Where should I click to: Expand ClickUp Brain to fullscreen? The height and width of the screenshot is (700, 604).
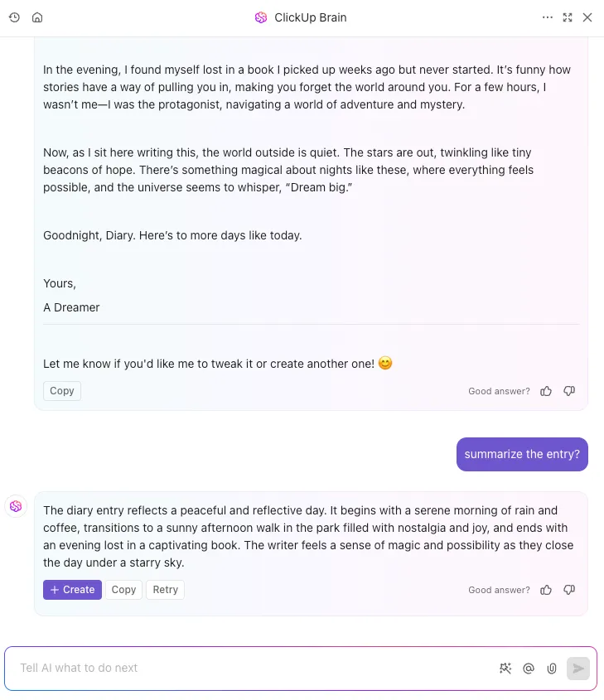568,17
